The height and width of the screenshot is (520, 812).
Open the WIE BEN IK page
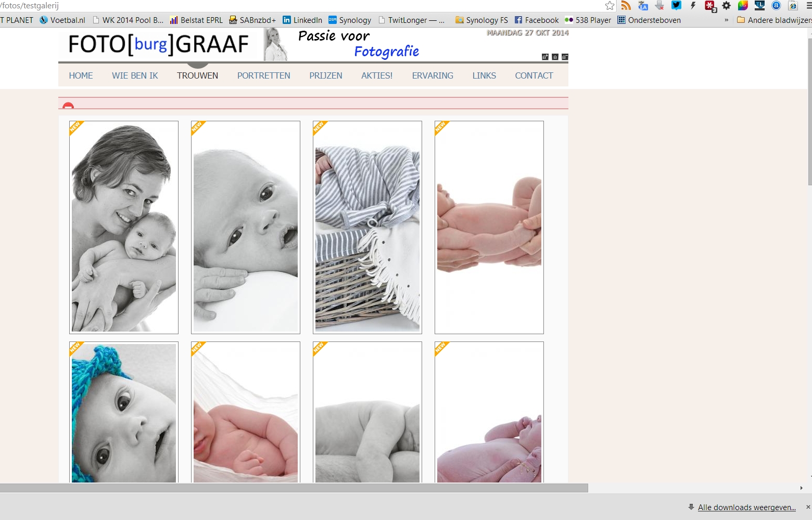coord(135,75)
